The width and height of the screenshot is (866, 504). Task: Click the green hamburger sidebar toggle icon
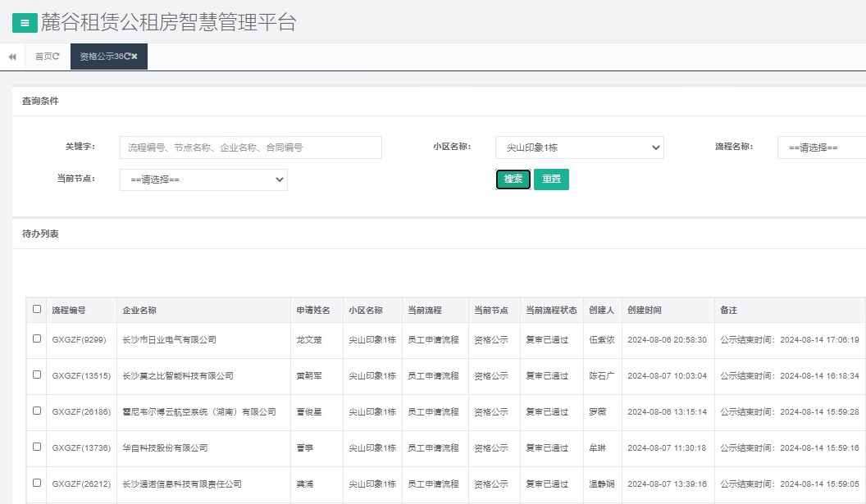pyautogui.click(x=24, y=23)
